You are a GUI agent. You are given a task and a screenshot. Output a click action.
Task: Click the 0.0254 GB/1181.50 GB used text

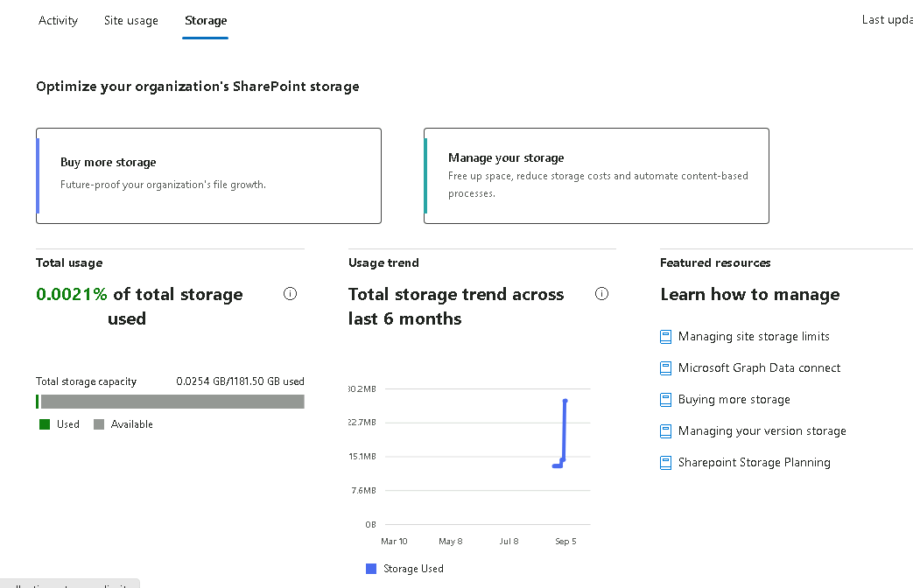click(x=240, y=381)
